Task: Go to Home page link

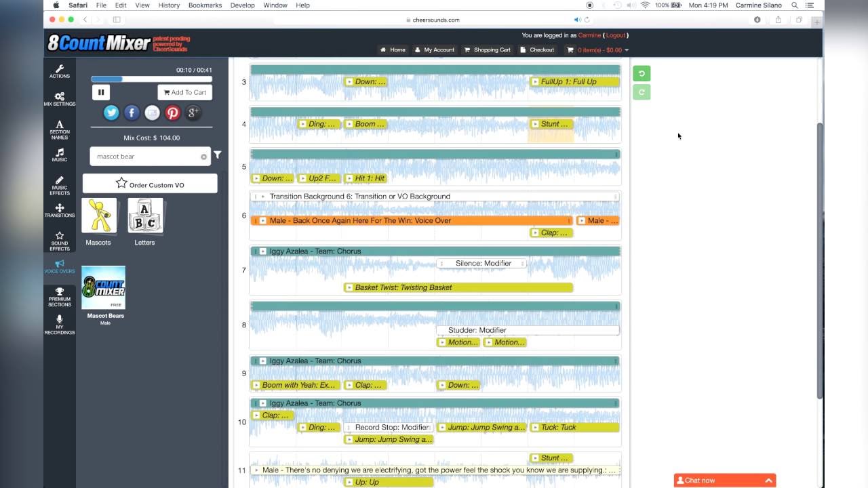Action: 393,49
